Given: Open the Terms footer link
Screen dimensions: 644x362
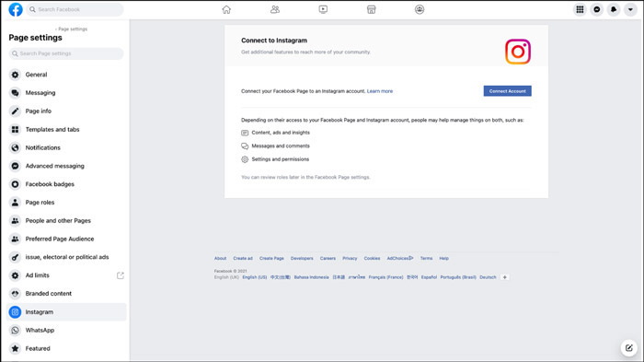Looking at the screenshot, I should [426, 258].
